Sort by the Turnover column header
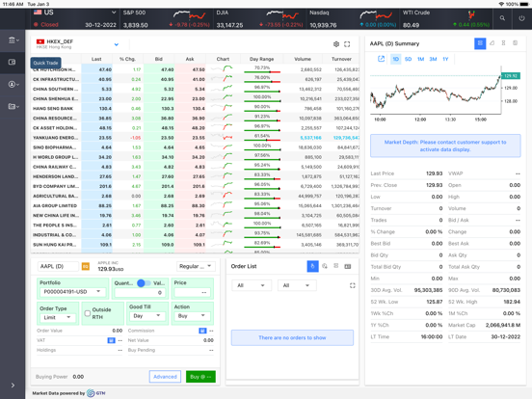 341,59
